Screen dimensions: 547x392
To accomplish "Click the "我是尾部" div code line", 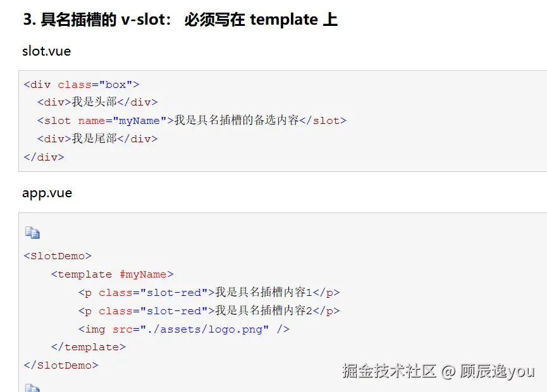I will coord(97,138).
